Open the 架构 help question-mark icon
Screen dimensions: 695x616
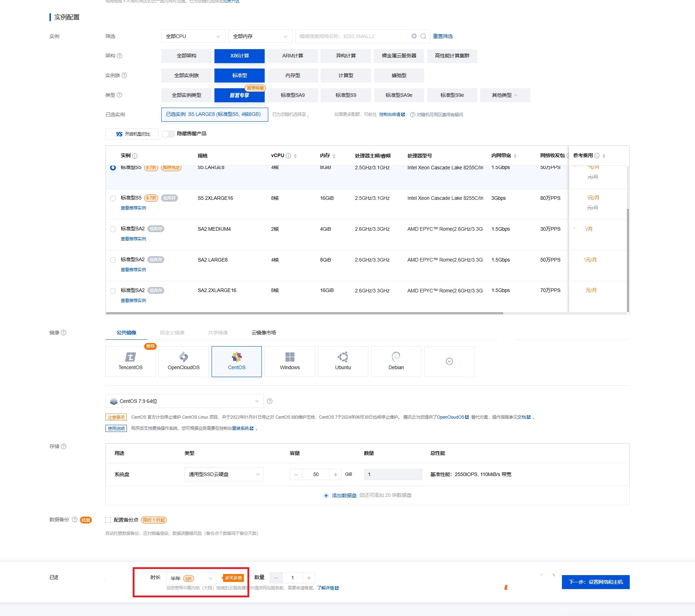120,56
